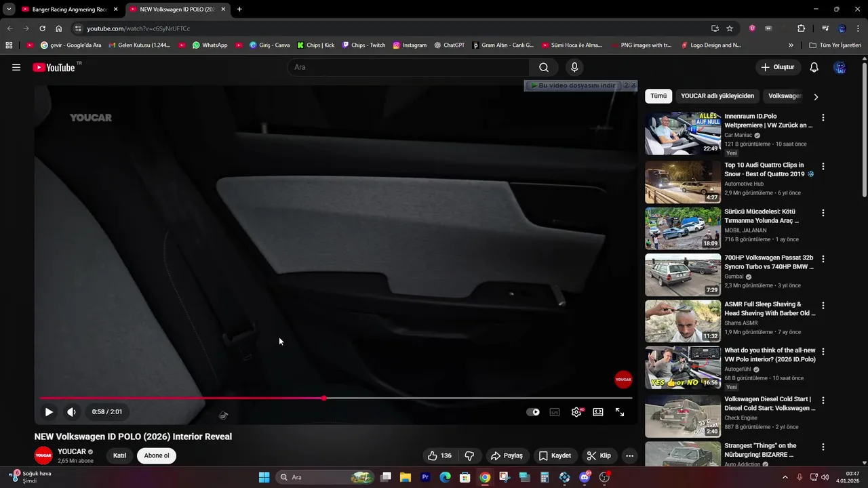This screenshot has width=868, height=488.
Task: Go to the YouTube home logo
Action: 54,67
